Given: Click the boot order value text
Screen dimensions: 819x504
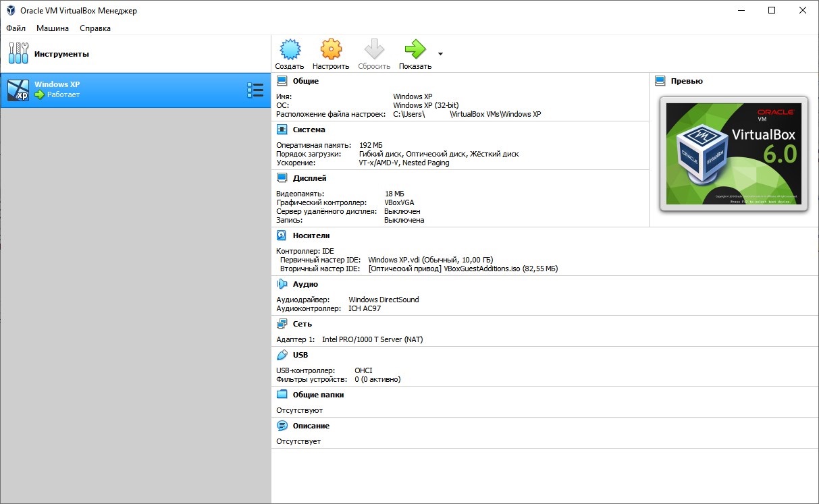Looking at the screenshot, I should pyautogui.click(x=439, y=154).
